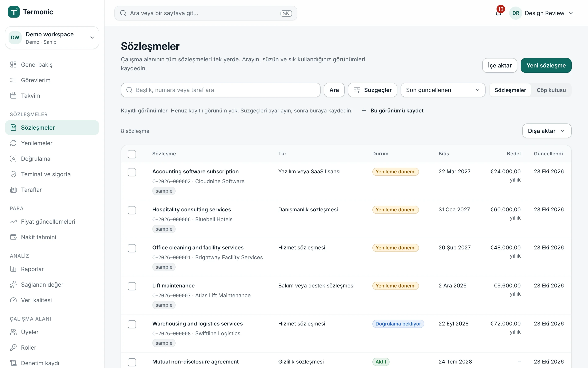
Task: Open Sözleşmeler in the sidebar
Action: pyautogui.click(x=52, y=128)
